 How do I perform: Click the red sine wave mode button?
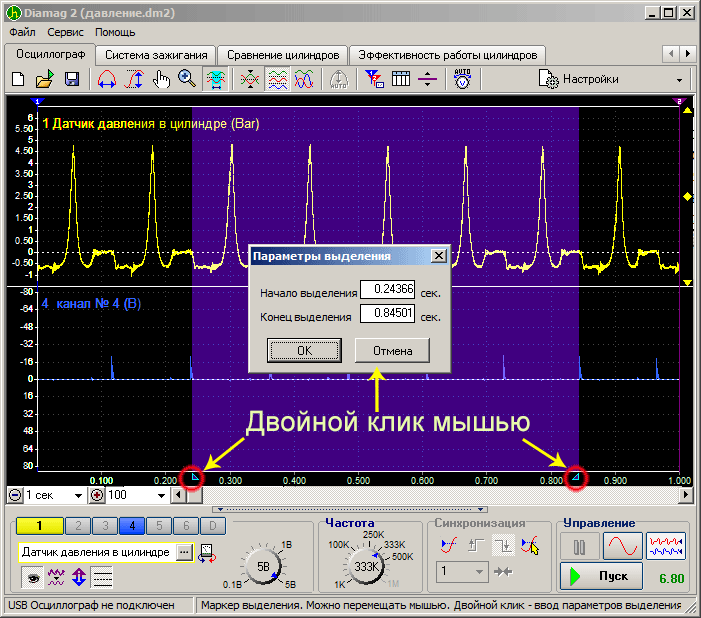click(x=622, y=546)
